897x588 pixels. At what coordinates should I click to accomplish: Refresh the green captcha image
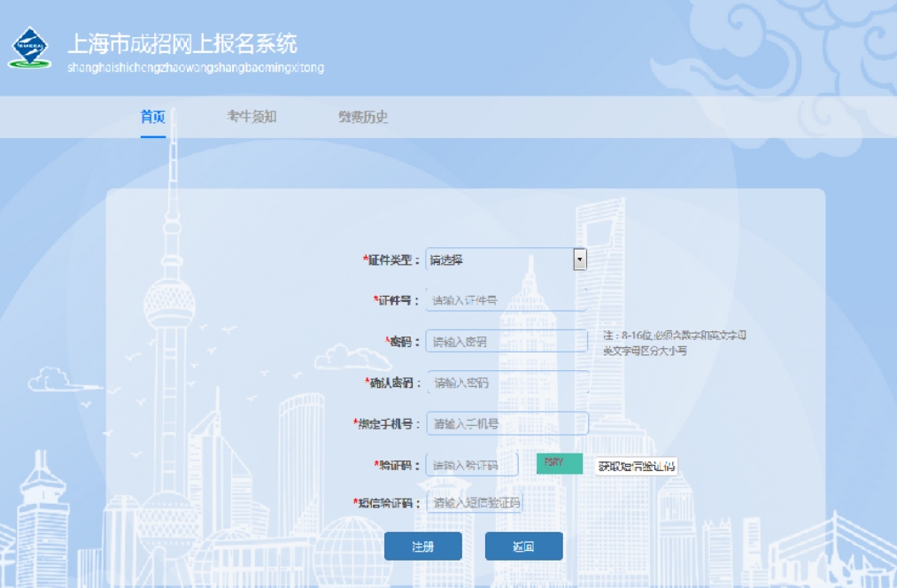560,464
